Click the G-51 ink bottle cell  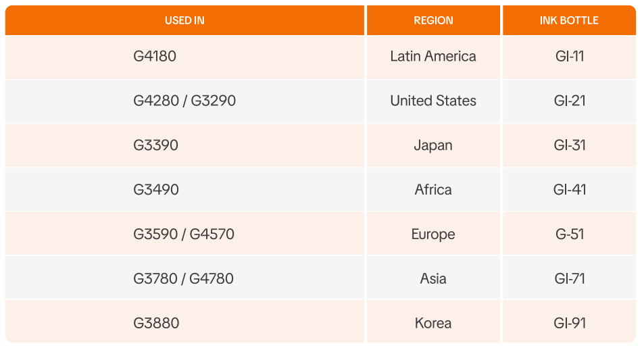coord(569,234)
